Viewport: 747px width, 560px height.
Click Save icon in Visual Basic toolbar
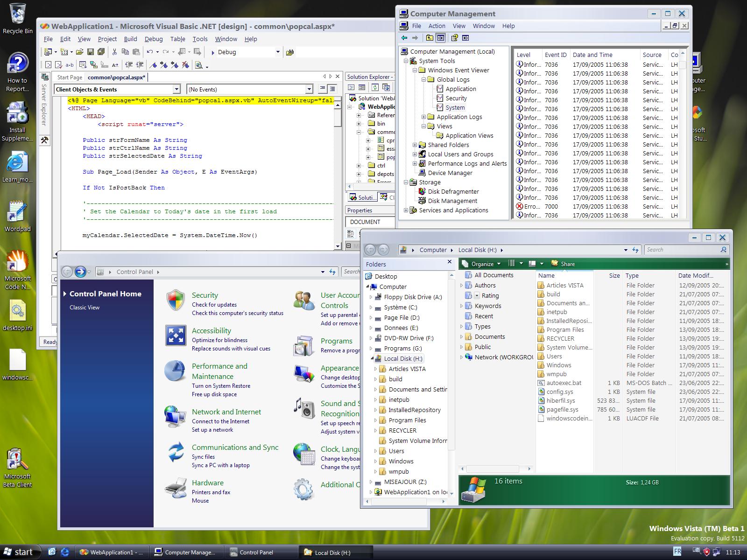click(x=91, y=52)
